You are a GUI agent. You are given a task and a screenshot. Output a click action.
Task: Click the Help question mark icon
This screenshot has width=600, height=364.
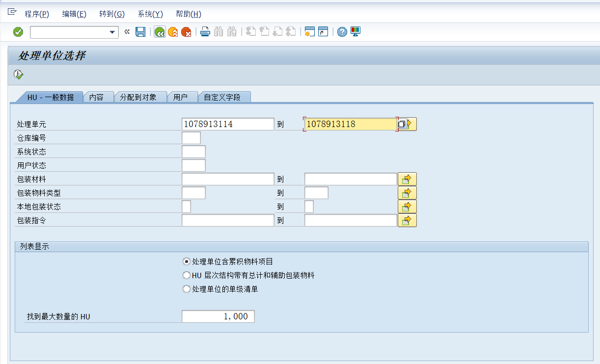point(341,31)
